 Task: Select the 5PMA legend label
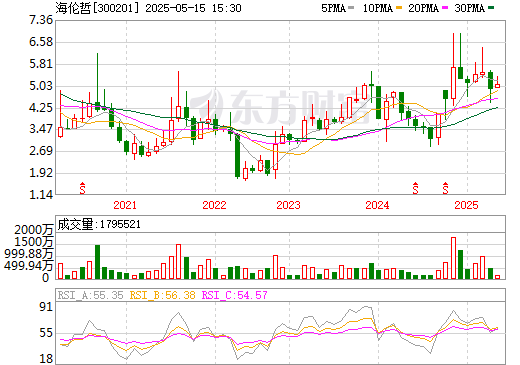333,8
